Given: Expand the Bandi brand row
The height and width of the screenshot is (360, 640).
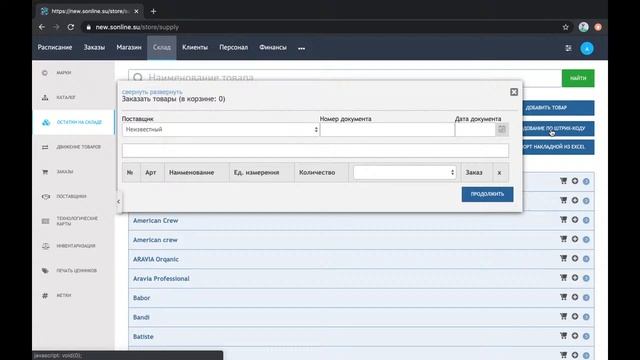Looking at the screenshot, I should pos(141,317).
